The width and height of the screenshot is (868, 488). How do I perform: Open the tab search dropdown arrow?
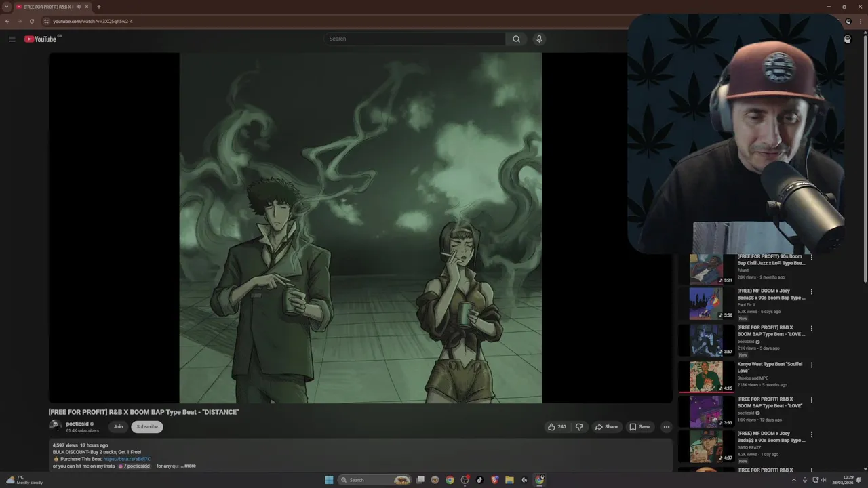[7, 7]
